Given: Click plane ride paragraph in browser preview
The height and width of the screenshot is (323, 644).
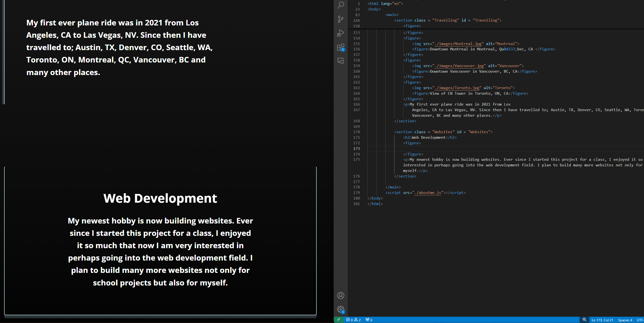Looking at the screenshot, I should pyautogui.click(x=119, y=47).
